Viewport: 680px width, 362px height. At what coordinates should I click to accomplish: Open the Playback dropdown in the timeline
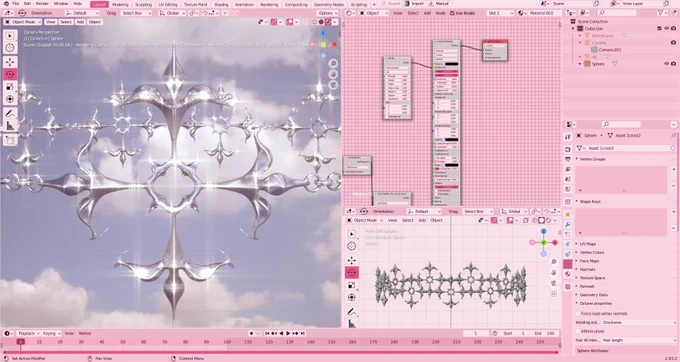pos(28,333)
